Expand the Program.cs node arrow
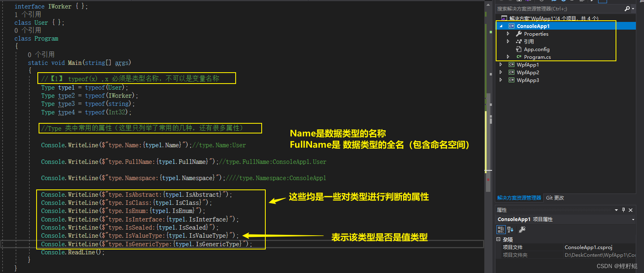The image size is (644, 273). (x=508, y=57)
